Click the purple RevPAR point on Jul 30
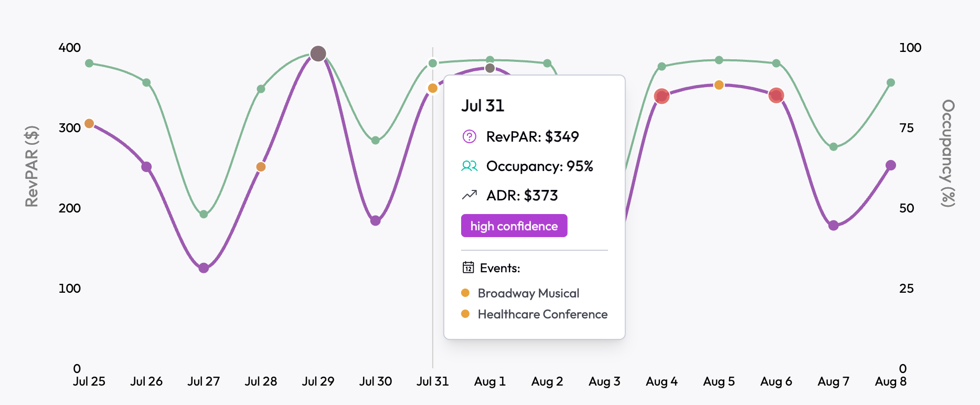 pyautogui.click(x=375, y=221)
